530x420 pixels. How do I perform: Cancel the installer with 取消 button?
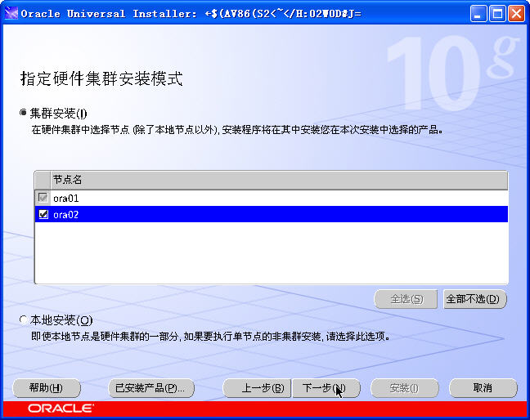coord(483,388)
